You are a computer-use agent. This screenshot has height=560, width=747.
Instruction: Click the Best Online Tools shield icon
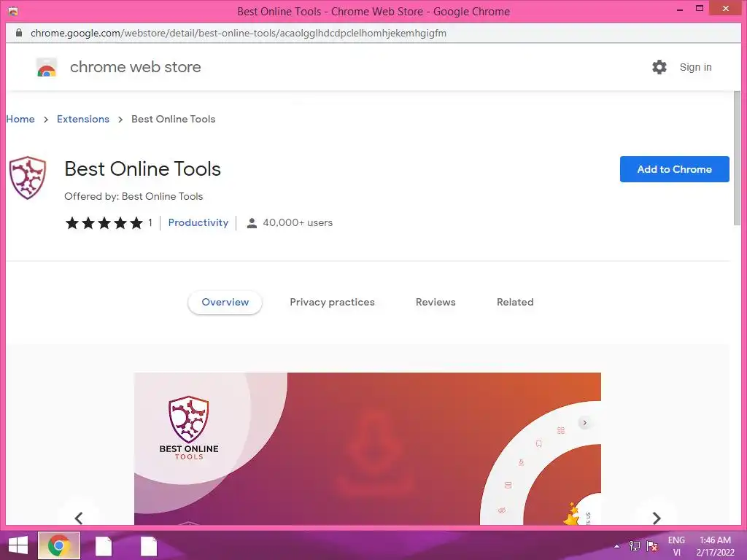pyautogui.click(x=28, y=178)
